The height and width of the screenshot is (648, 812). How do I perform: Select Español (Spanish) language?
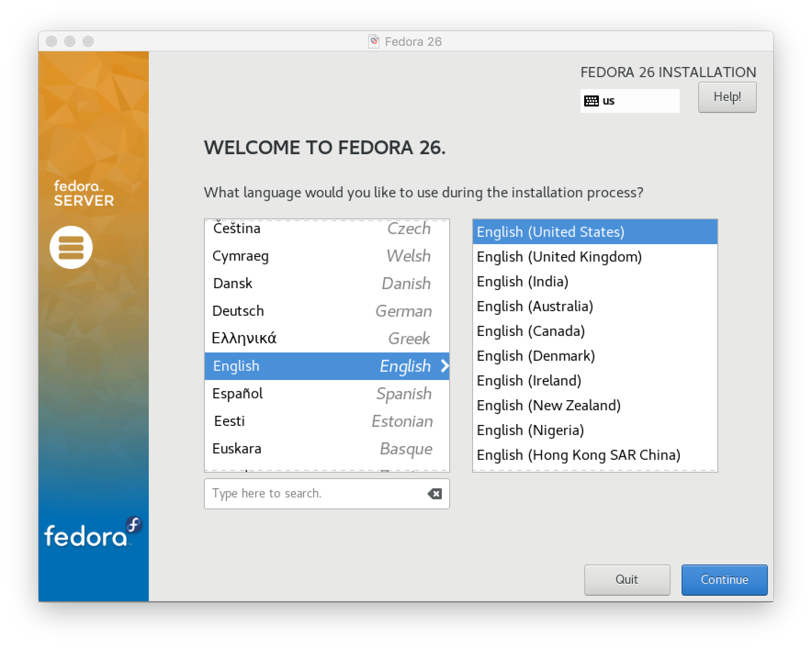(x=327, y=394)
